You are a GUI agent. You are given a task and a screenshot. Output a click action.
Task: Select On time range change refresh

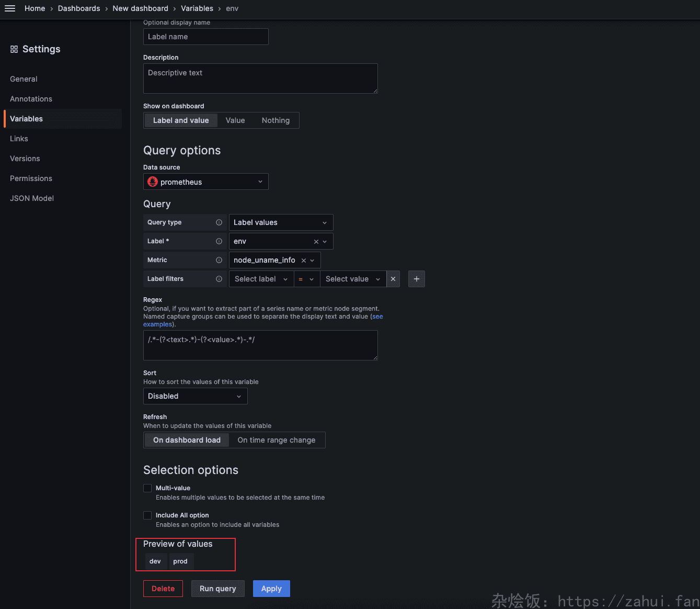[x=276, y=440]
